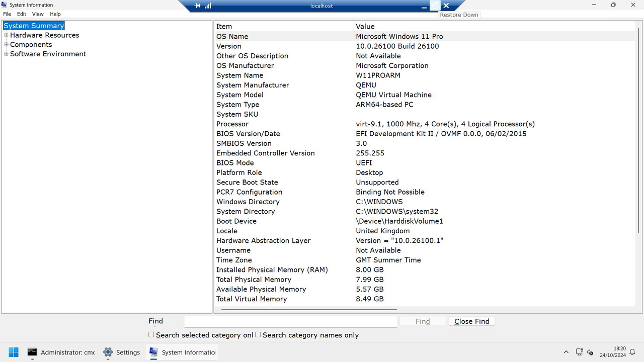The height and width of the screenshot is (362, 644).
Task: Click value 10.0.26100 Build 26100
Action: tap(397, 46)
